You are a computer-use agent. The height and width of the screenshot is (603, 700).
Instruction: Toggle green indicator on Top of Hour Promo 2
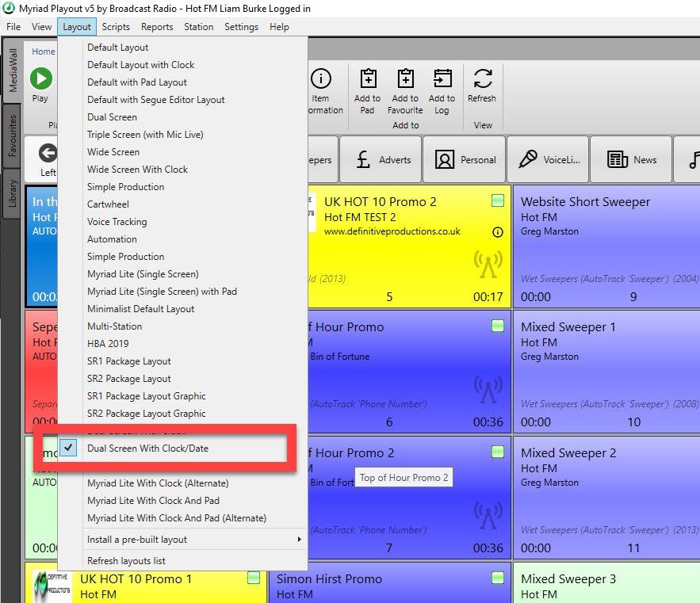498,452
